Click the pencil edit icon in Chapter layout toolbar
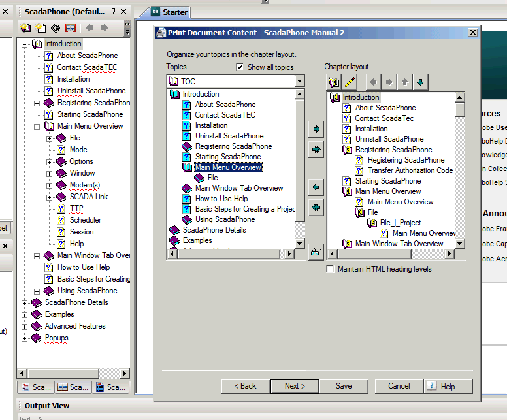 [350, 82]
